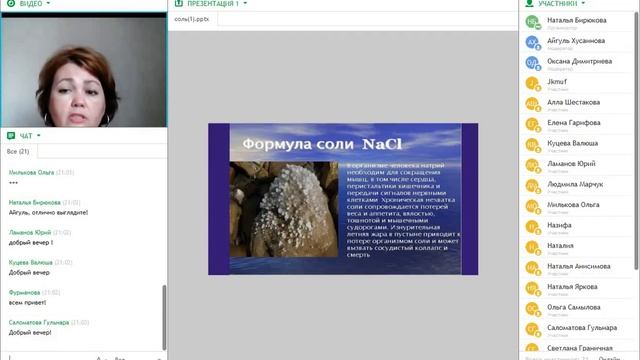
Task: Select participant name Оксана Димитриева
Action: click(580, 61)
